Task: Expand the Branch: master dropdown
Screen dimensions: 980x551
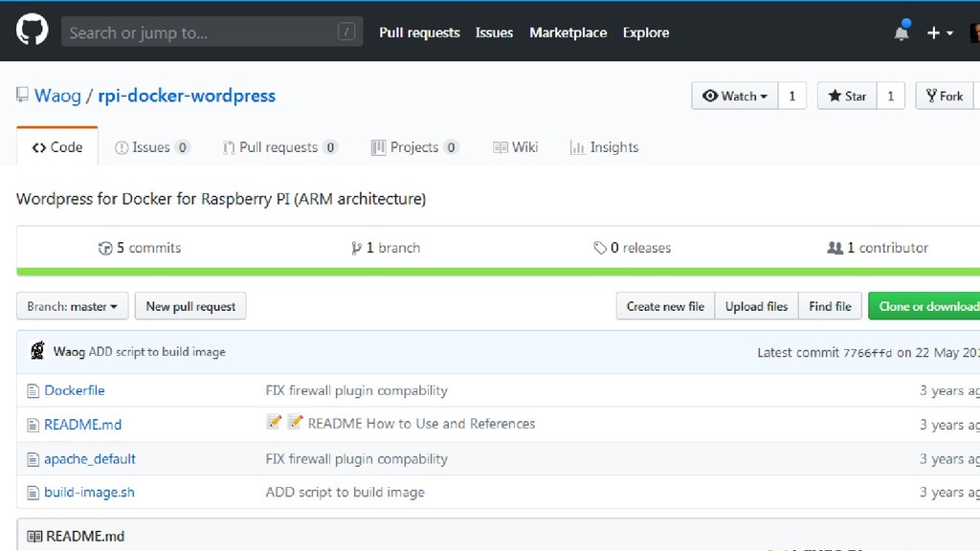Action: (x=73, y=306)
